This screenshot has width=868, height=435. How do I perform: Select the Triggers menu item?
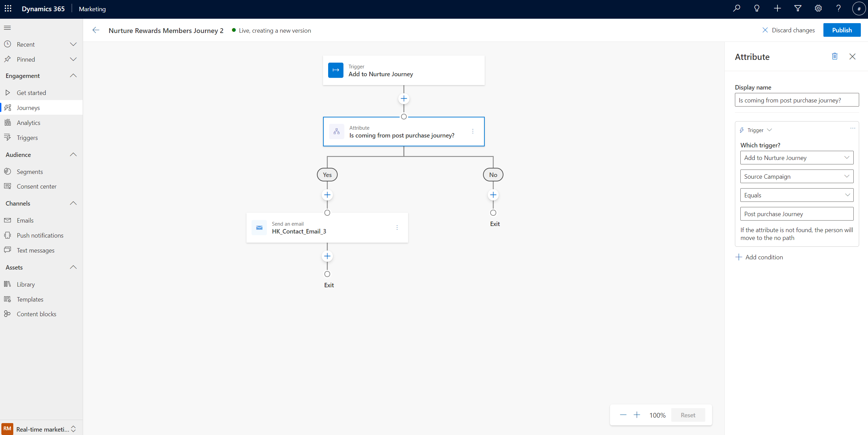27,137
